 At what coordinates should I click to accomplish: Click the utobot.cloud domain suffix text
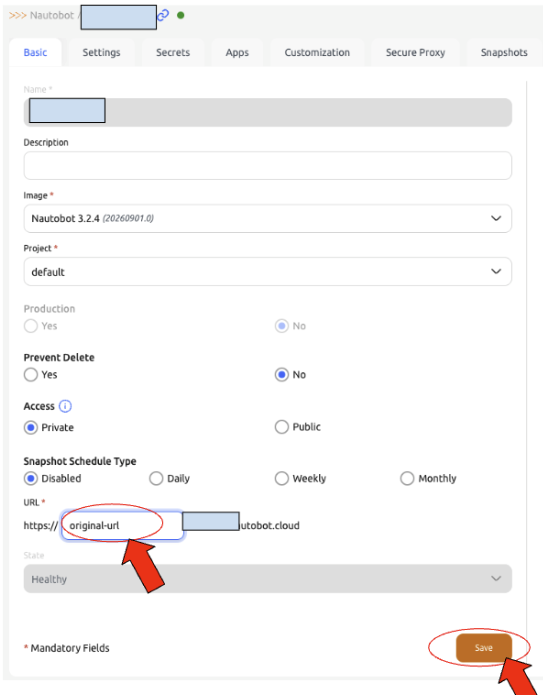tap(270, 526)
